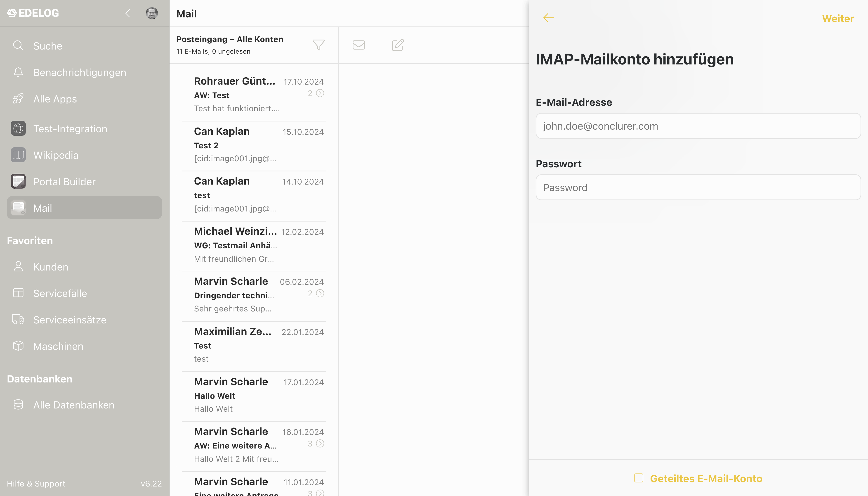Go back with the yellow arrow

tap(548, 18)
